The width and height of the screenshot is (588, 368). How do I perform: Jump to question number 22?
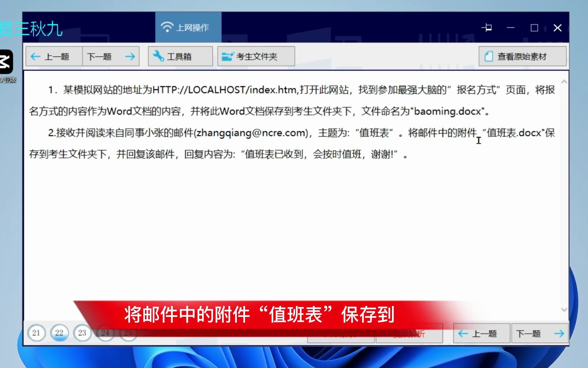click(x=59, y=333)
